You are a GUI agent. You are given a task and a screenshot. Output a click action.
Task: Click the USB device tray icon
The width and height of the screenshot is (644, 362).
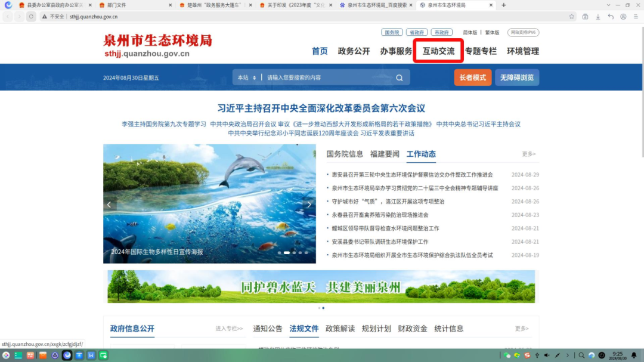pos(537,355)
